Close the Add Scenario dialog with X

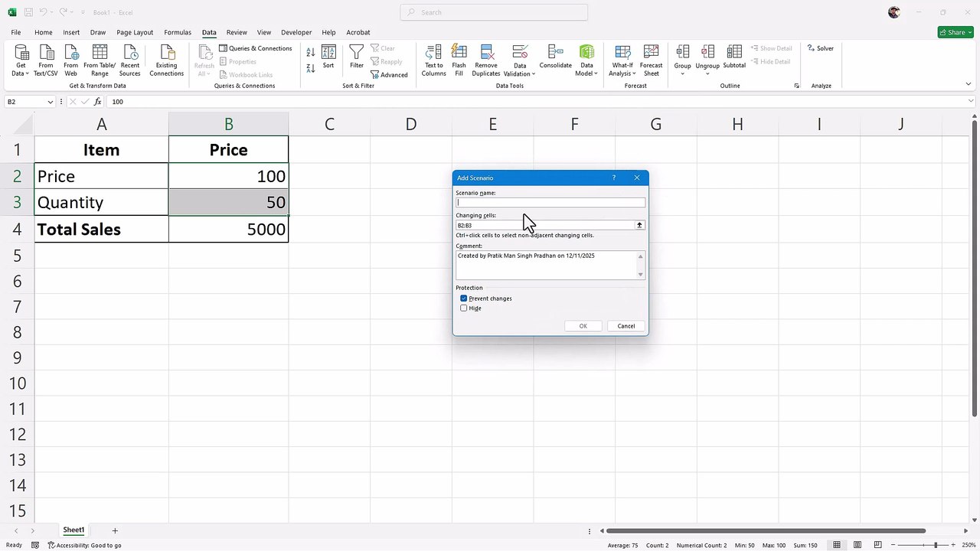point(636,178)
